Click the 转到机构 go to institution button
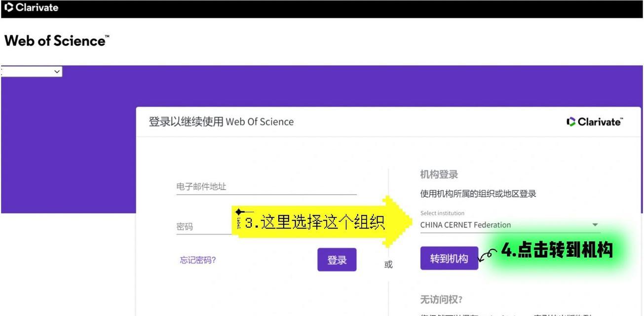The height and width of the screenshot is (316, 644). (x=449, y=258)
